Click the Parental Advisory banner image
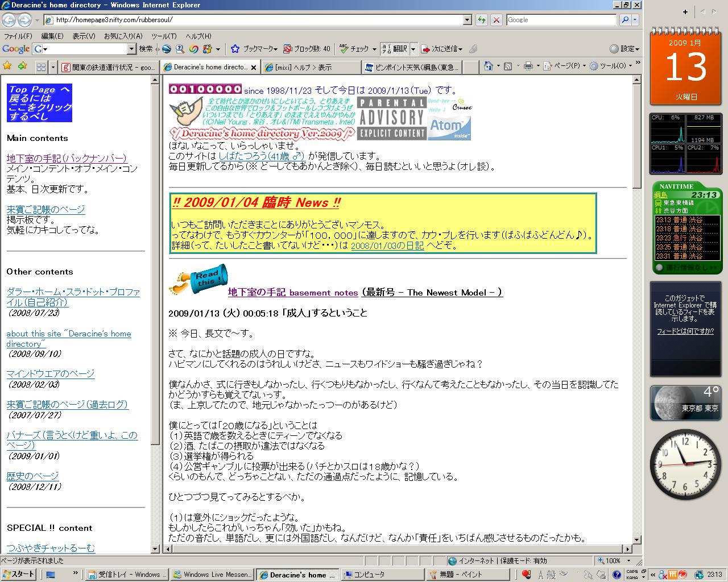This screenshot has width=728, height=582. pos(391,118)
